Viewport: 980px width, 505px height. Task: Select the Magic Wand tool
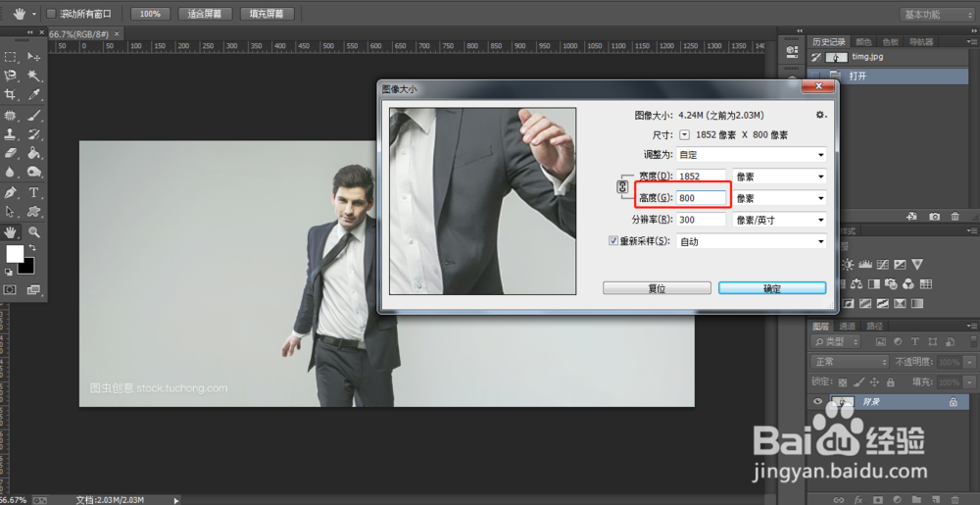pos(33,76)
